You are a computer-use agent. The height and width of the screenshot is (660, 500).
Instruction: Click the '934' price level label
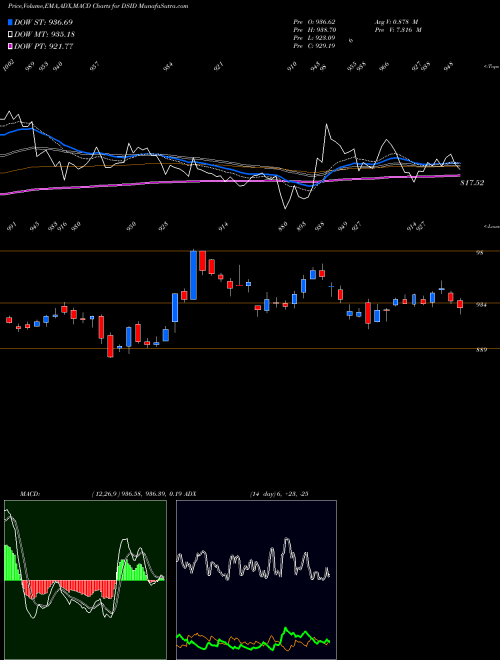[481, 305]
